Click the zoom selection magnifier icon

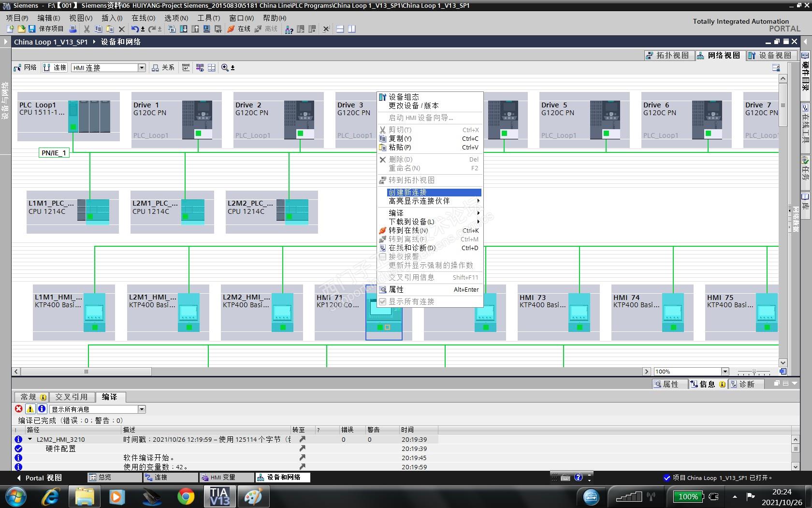(225, 68)
